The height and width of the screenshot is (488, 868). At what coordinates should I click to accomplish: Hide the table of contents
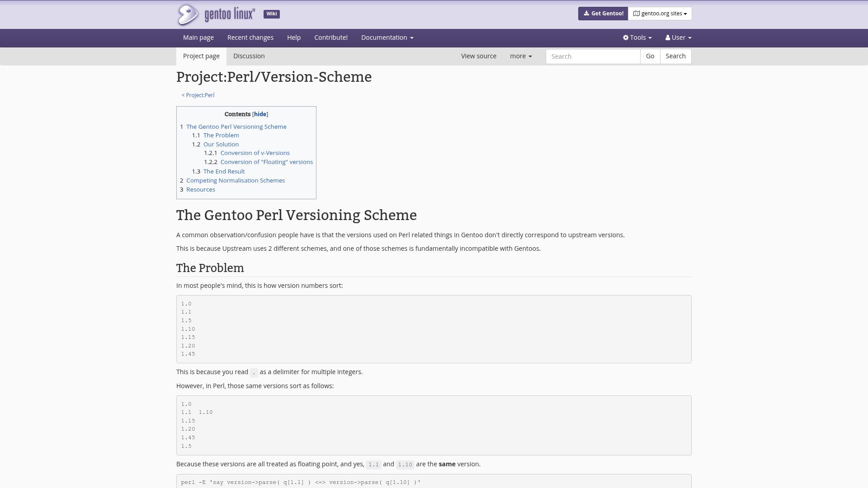(x=260, y=114)
